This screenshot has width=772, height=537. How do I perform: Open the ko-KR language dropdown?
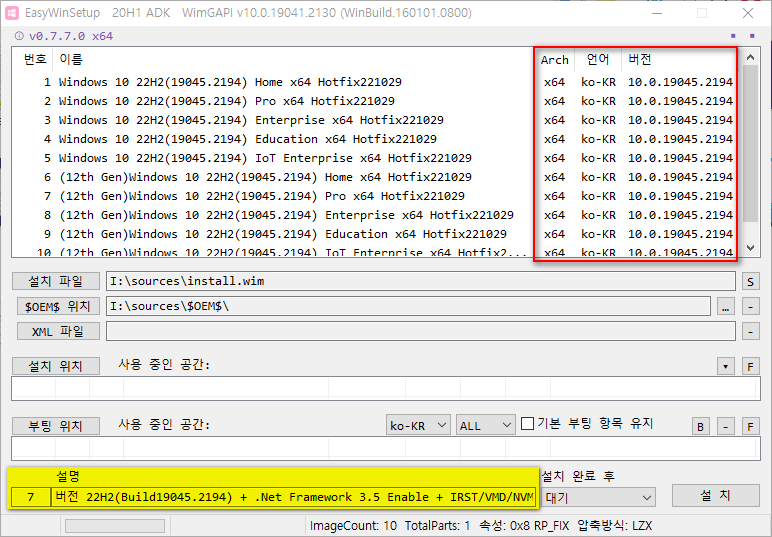coord(418,425)
